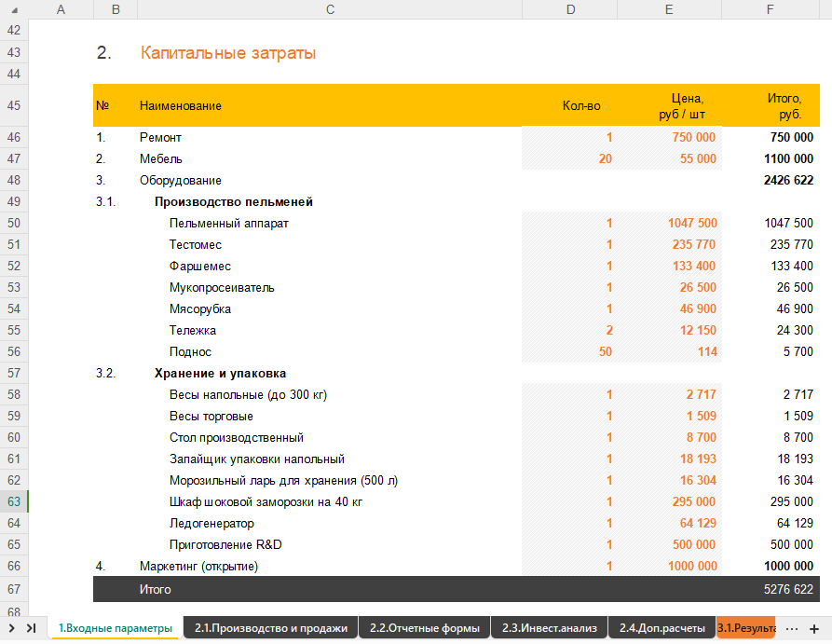
Task: Click the next sheet navigation arrow
Action: tap(12, 628)
